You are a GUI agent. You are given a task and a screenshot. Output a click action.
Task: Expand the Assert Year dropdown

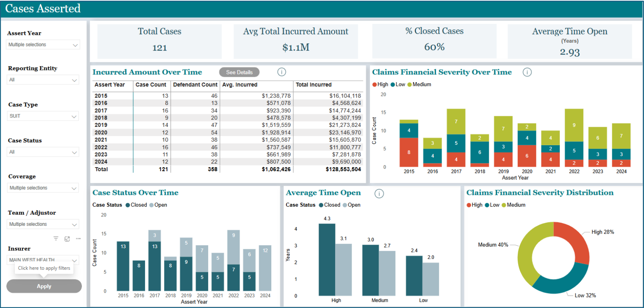(x=43, y=45)
